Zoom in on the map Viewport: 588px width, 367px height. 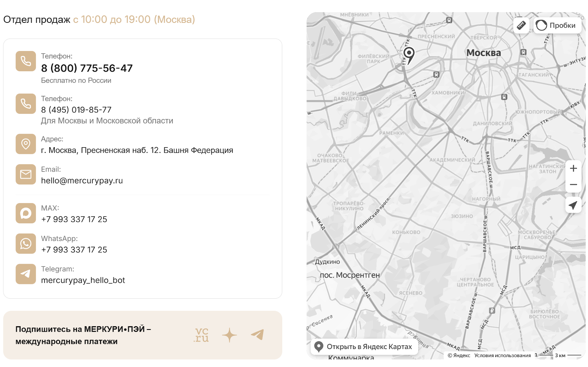coord(573,168)
